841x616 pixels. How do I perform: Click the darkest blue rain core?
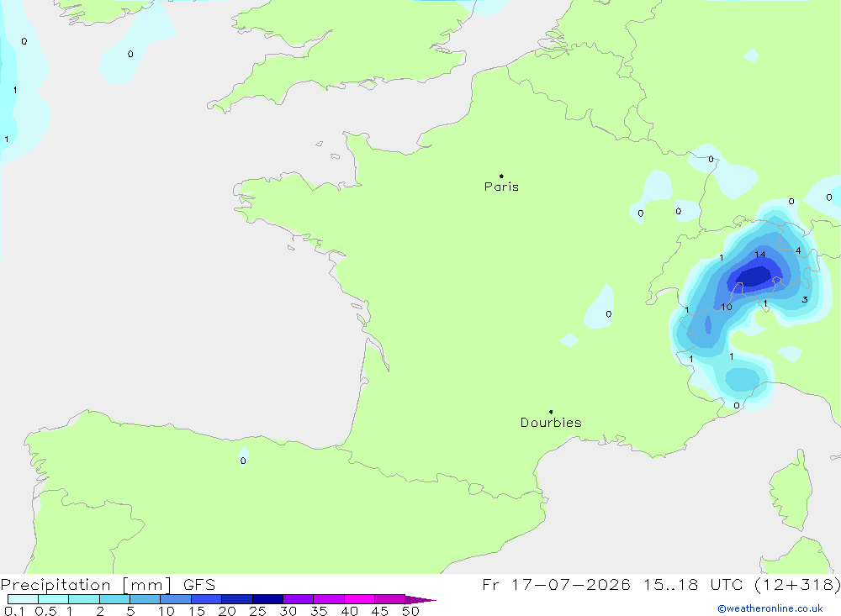[754, 276]
